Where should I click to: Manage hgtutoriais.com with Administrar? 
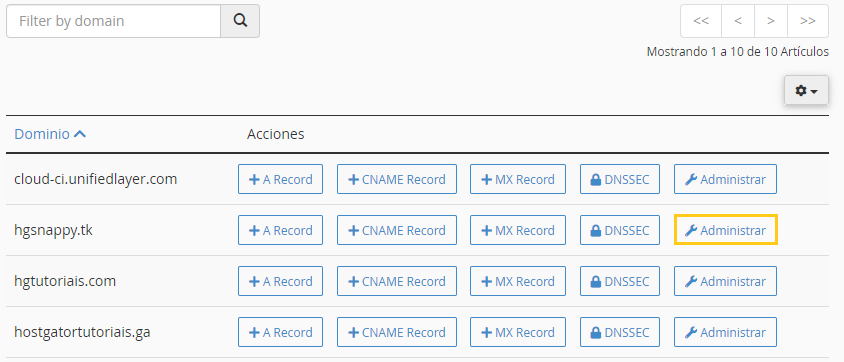point(726,281)
